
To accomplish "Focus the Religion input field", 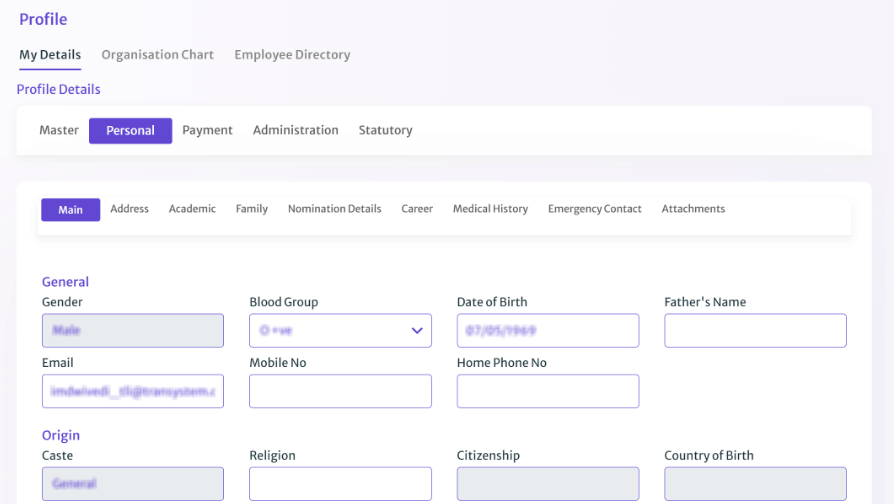I will click(340, 484).
